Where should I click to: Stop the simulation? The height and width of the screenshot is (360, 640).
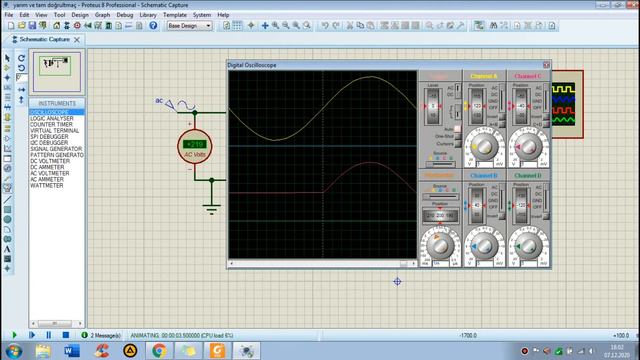click(66, 335)
